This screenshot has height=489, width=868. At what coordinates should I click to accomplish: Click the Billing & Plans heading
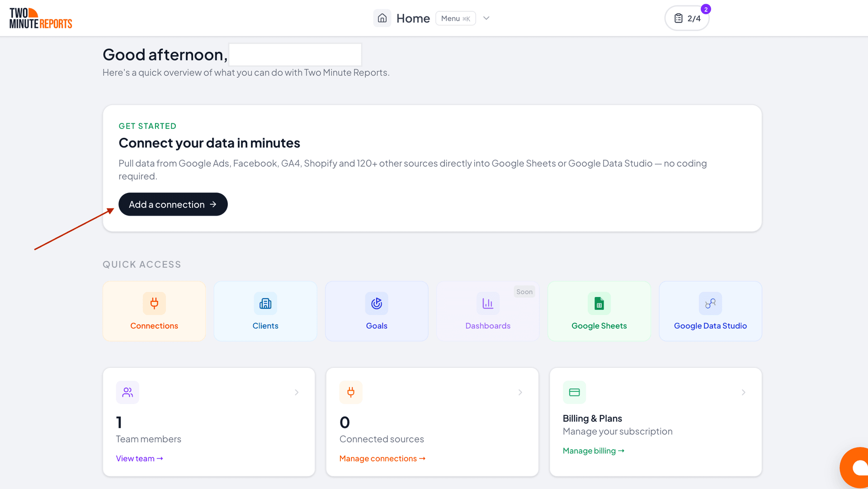coord(592,418)
